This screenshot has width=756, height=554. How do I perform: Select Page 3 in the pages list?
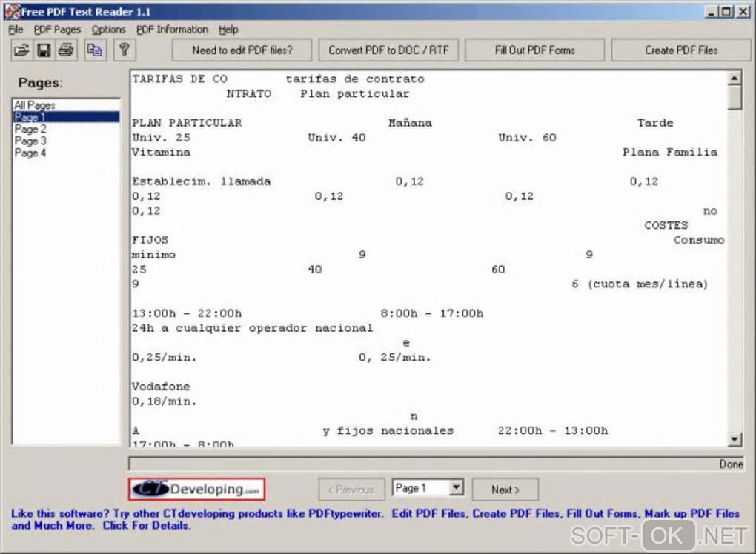click(66, 141)
